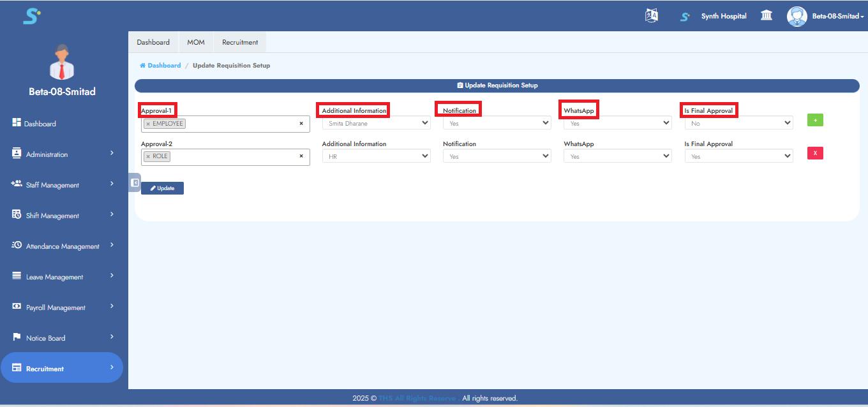This screenshot has width=868, height=407.
Task: Select the Administration sidebar icon
Action: pyautogui.click(x=16, y=154)
